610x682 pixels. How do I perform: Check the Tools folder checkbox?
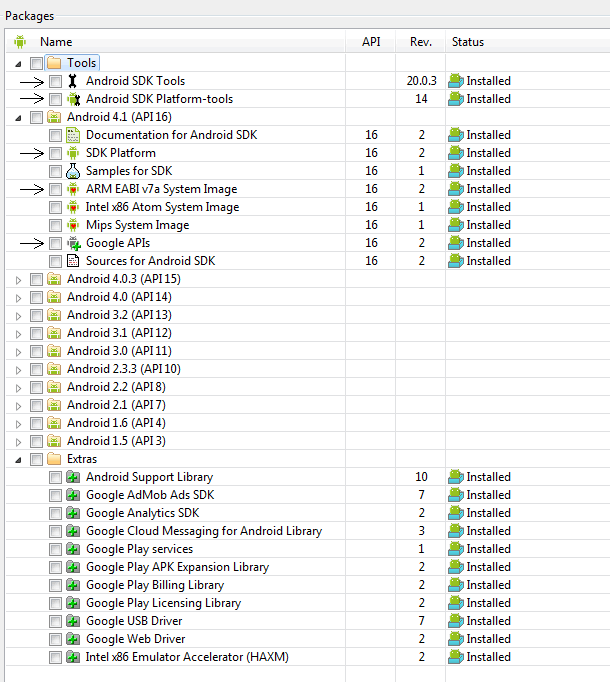[36, 64]
